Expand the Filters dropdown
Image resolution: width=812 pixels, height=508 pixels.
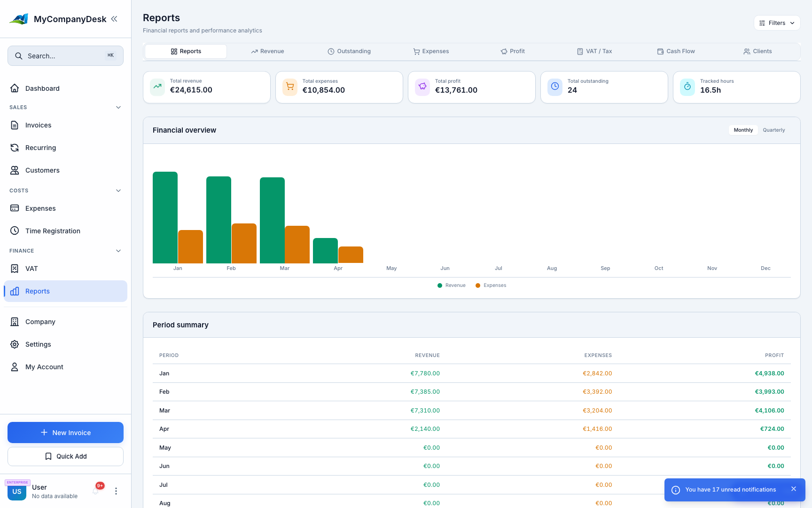tap(776, 23)
